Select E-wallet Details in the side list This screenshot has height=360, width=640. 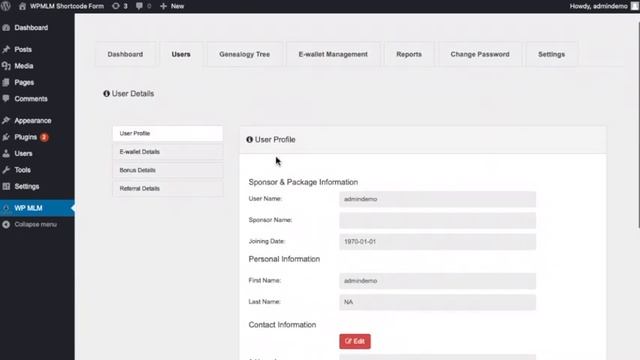(168, 152)
